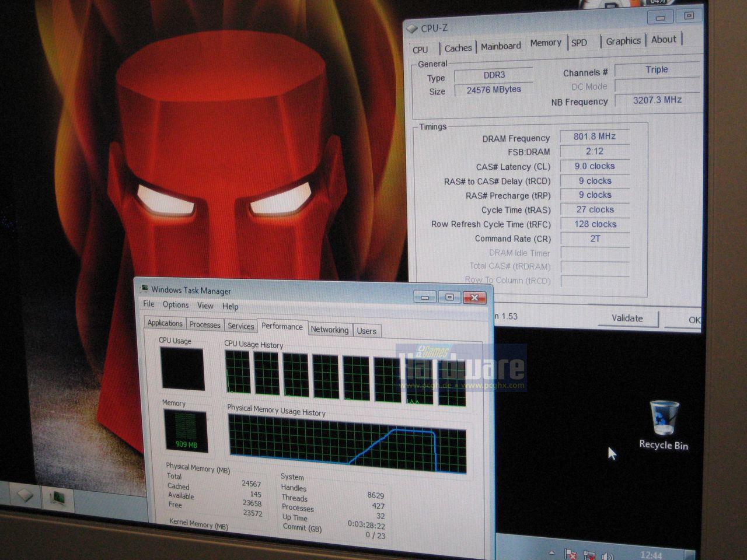The height and width of the screenshot is (560, 747).
Task: Click FSB:DRAM ratio value 2:12
Action: 595,151
